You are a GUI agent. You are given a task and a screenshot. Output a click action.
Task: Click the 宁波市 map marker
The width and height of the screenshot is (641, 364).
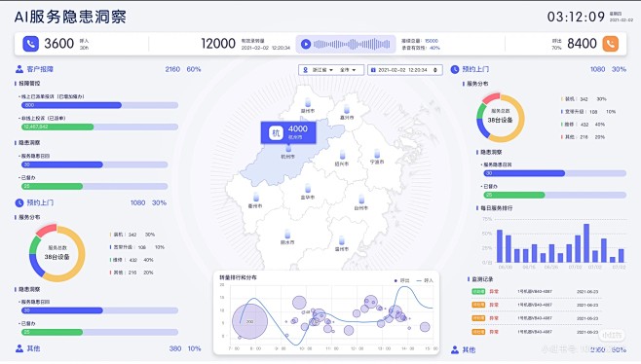click(x=377, y=154)
